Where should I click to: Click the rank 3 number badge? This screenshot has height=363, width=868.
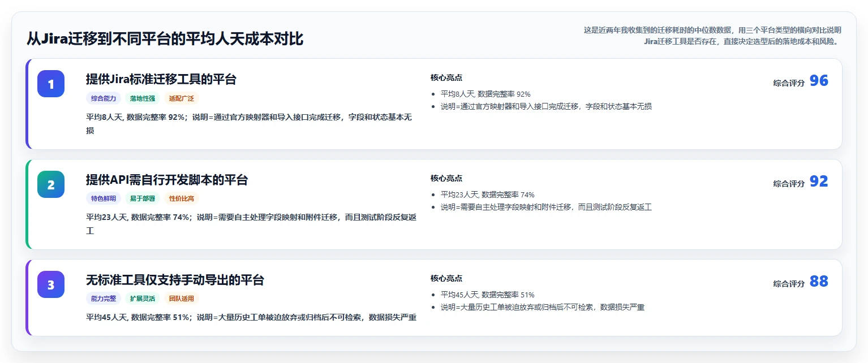click(51, 284)
